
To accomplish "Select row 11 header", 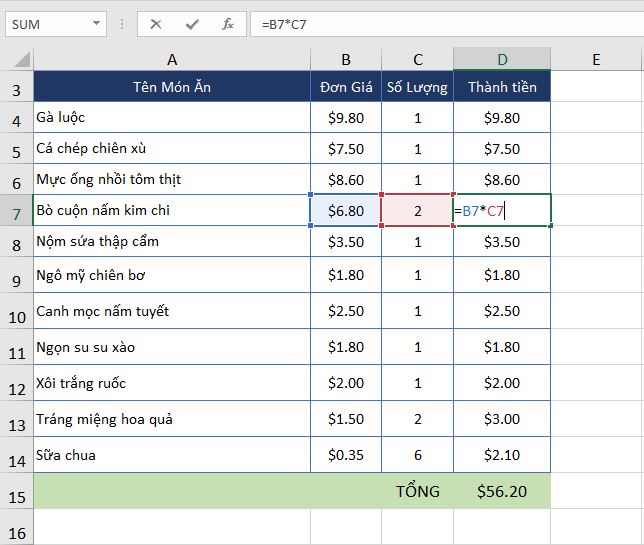I will pyautogui.click(x=16, y=347).
